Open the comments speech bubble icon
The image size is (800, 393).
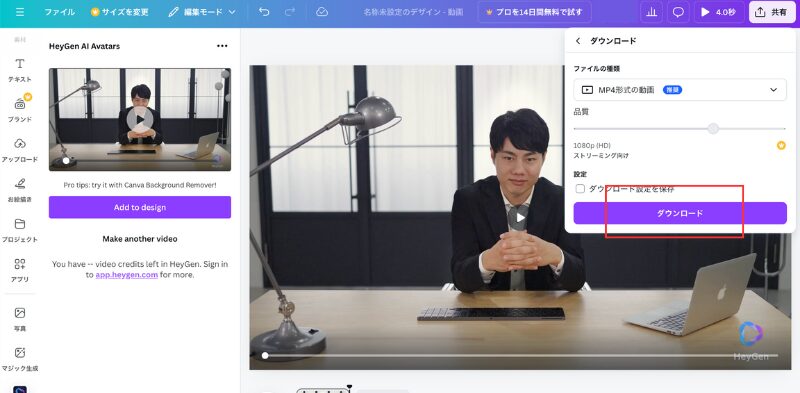(x=678, y=12)
